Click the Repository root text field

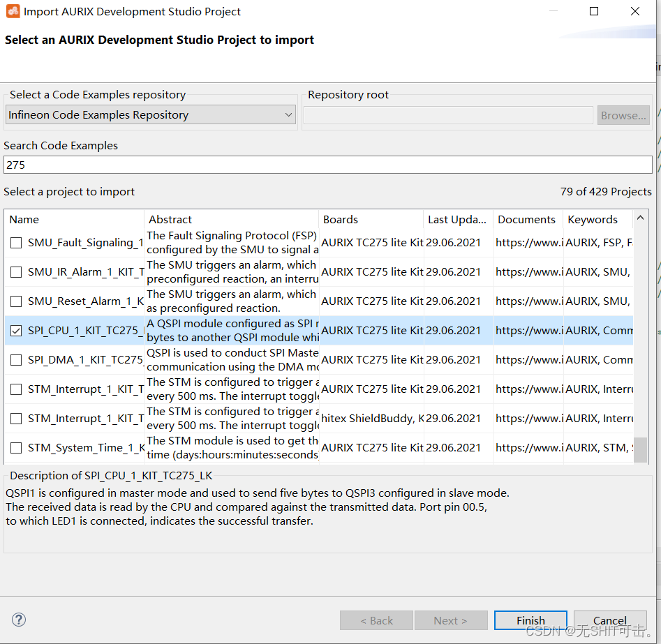449,115
